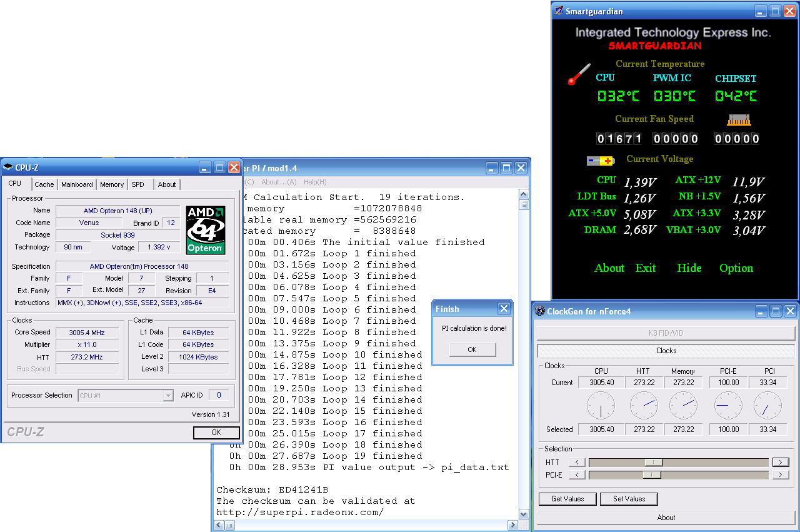800x532 pixels.
Task: Click Super PI vertical scrollbar up arrow
Action: 524,194
